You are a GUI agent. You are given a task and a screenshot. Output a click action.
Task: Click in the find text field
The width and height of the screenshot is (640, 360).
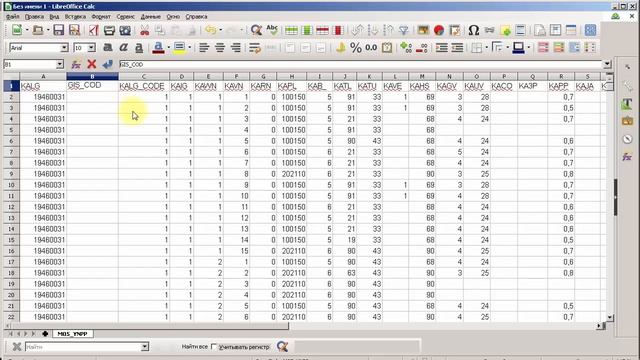(x=83, y=347)
